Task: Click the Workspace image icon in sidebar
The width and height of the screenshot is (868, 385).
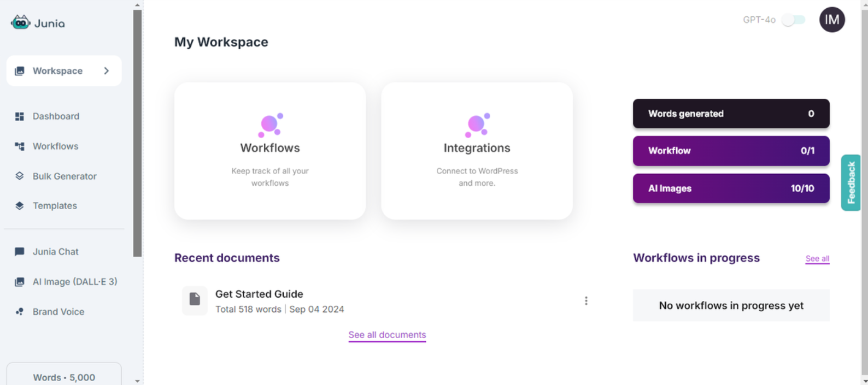Action: [20, 71]
